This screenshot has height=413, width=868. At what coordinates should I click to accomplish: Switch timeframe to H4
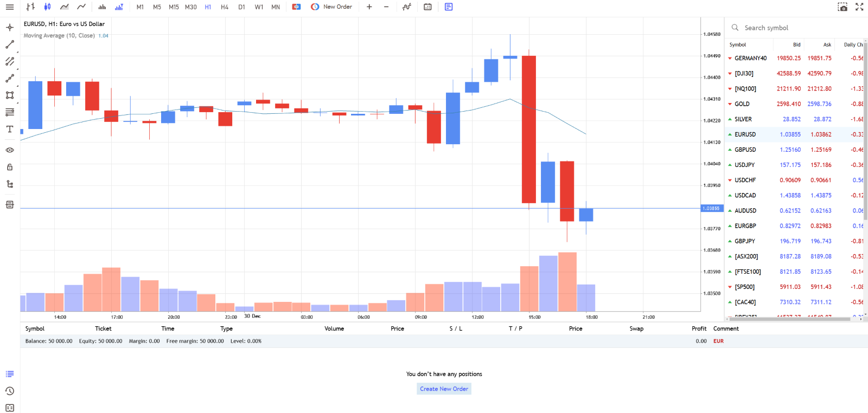(x=225, y=7)
